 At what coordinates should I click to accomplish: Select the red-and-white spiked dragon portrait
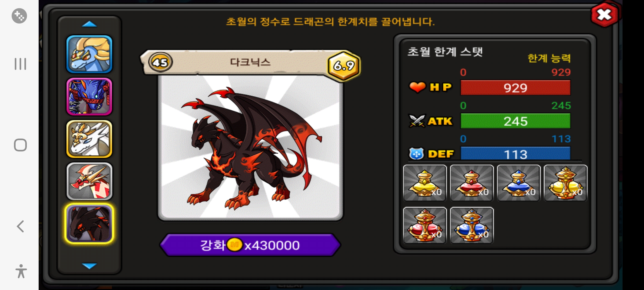pyautogui.click(x=89, y=181)
